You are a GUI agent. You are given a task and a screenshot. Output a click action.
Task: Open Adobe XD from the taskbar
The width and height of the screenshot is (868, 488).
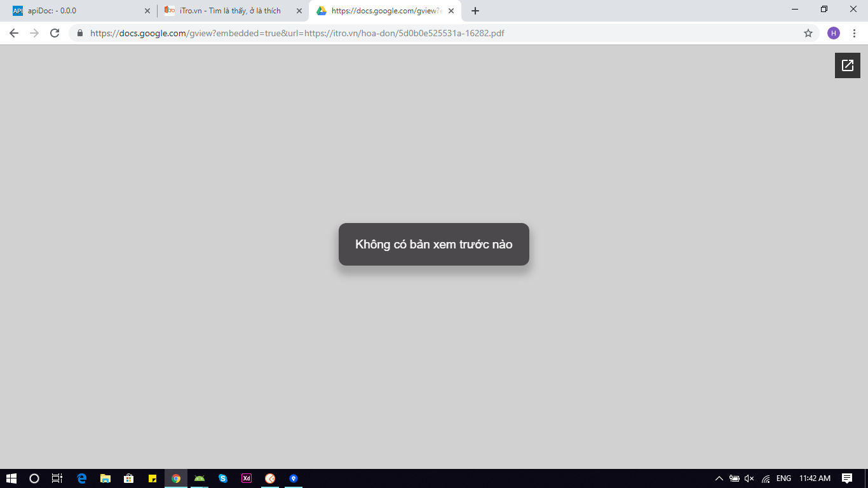click(247, 478)
